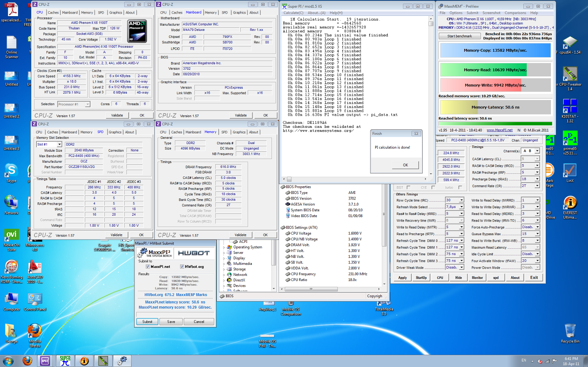Open the Mozilla Firefox desktop shortcut
588x367 pixels.
coord(35,336)
